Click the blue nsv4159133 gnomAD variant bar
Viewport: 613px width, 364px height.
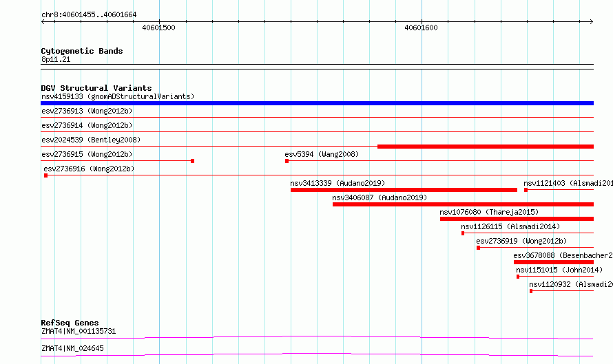[x=317, y=103]
